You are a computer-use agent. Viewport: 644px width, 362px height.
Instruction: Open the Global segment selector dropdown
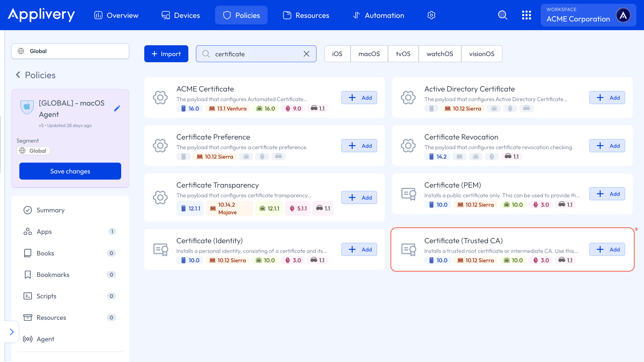coord(70,51)
